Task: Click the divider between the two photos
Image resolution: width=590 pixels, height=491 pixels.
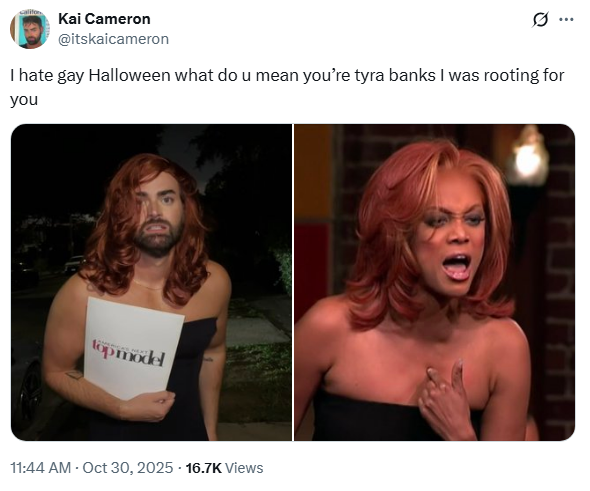Action: tap(293, 282)
